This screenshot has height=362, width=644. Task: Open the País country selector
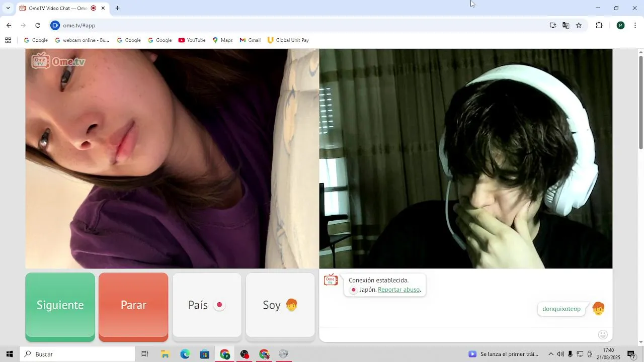click(207, 305)
